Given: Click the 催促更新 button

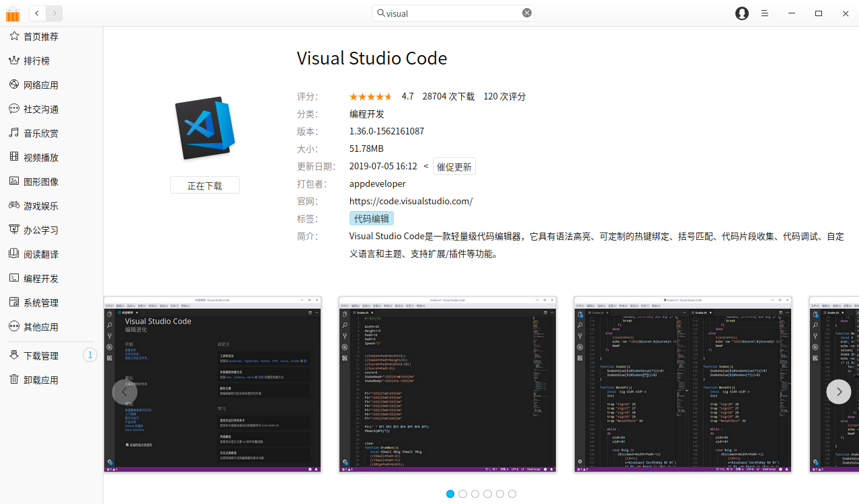Looking at the screenshot, I should [x=454, y=167].
